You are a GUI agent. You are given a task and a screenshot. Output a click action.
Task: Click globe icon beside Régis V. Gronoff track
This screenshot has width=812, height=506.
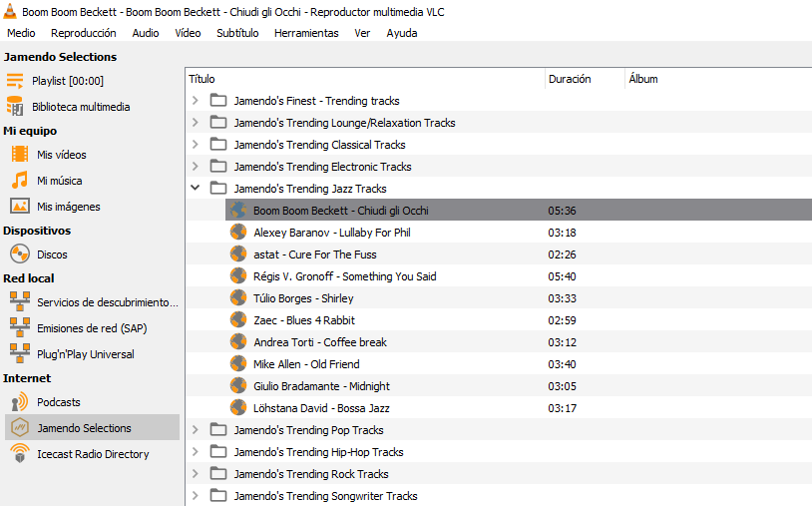238,276
